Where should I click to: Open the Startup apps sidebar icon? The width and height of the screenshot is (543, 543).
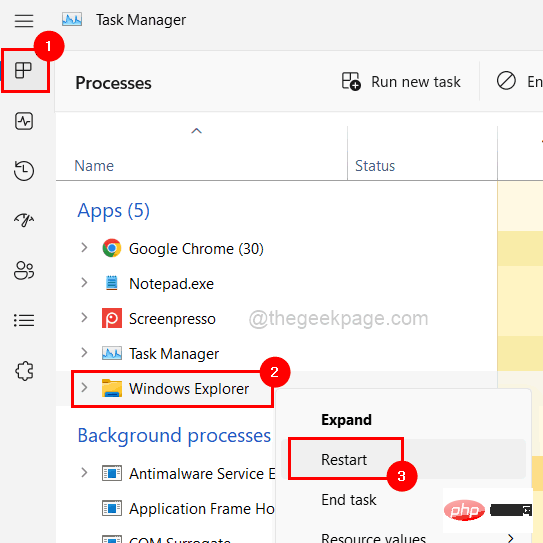tap(24, 220)
